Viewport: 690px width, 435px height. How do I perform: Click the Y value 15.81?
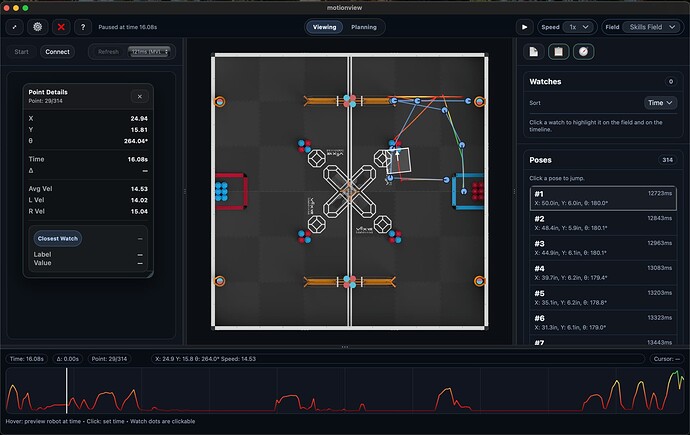pyautogui.click(x=139, y=130)
